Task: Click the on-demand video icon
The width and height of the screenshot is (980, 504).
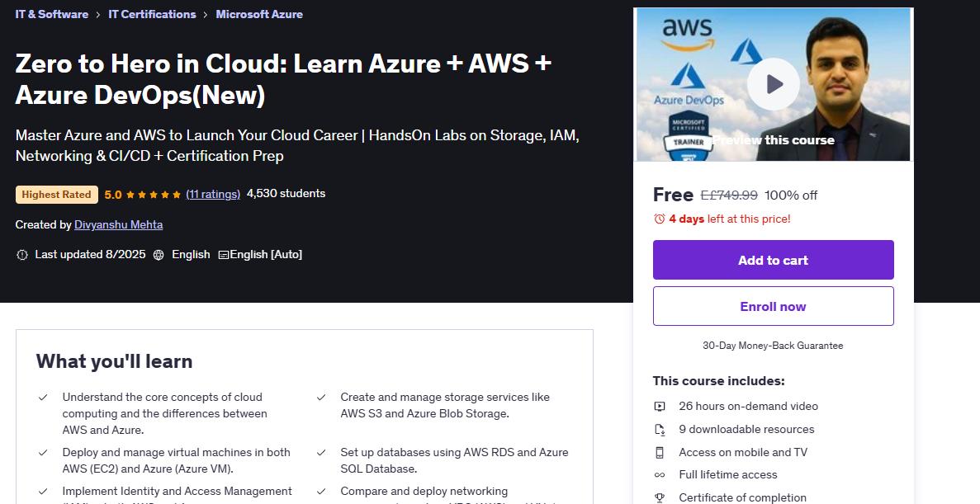Action: tap(660, 407)
